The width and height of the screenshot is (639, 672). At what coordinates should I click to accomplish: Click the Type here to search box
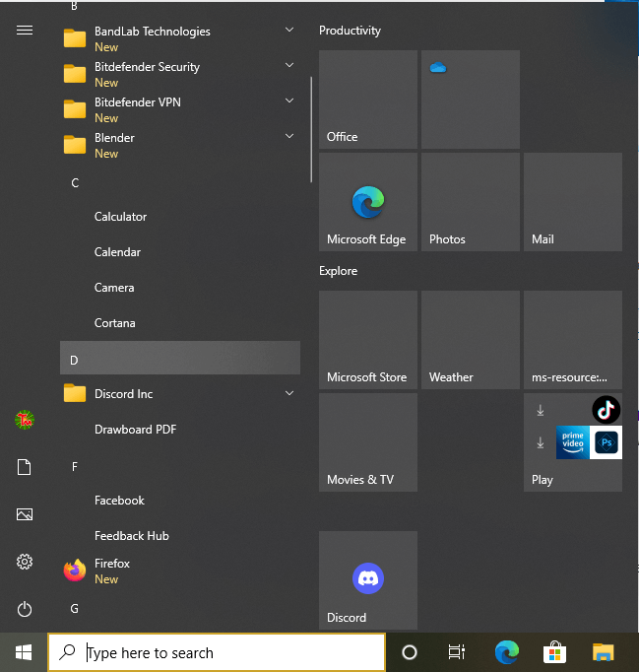pos(217,652)
